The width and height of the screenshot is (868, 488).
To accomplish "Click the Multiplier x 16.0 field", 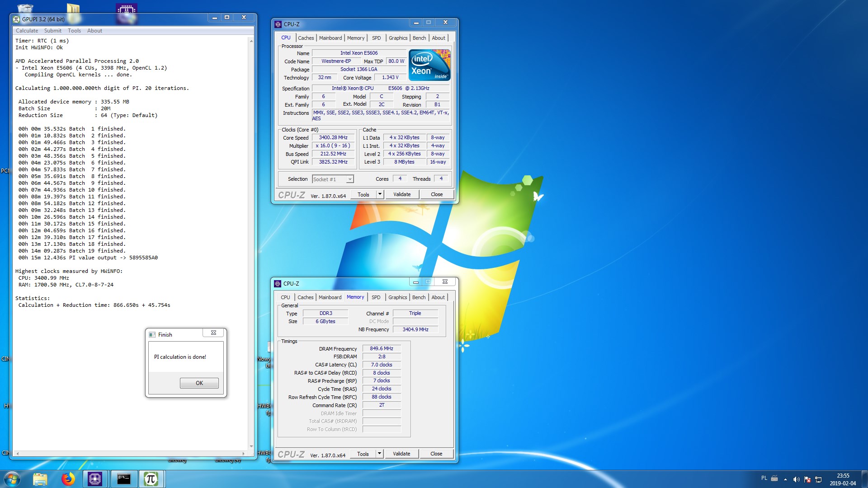I will pyautogui.click(x=333, y=146).
